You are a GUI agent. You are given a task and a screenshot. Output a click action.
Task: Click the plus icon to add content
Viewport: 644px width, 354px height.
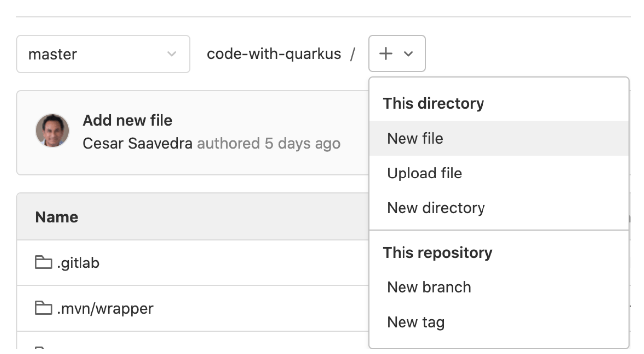point(386,53)
